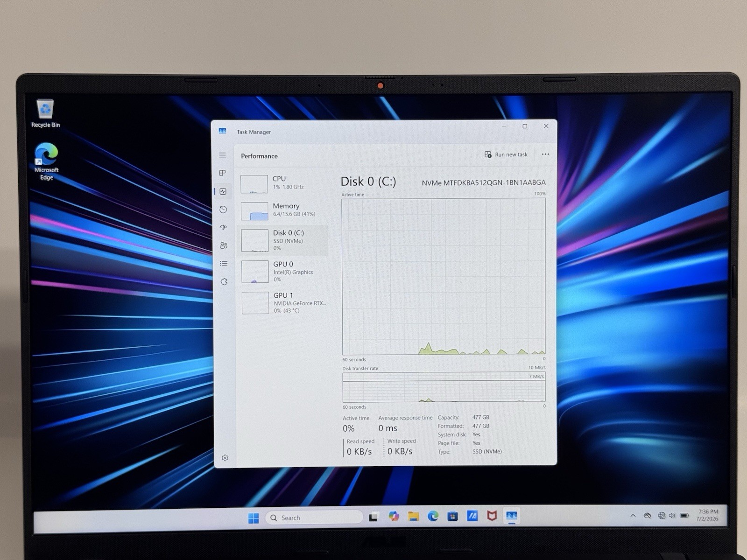Viewport: 747px width, 560px height.
Task: Click the Active time disk graph
Action: coord(444,277)
